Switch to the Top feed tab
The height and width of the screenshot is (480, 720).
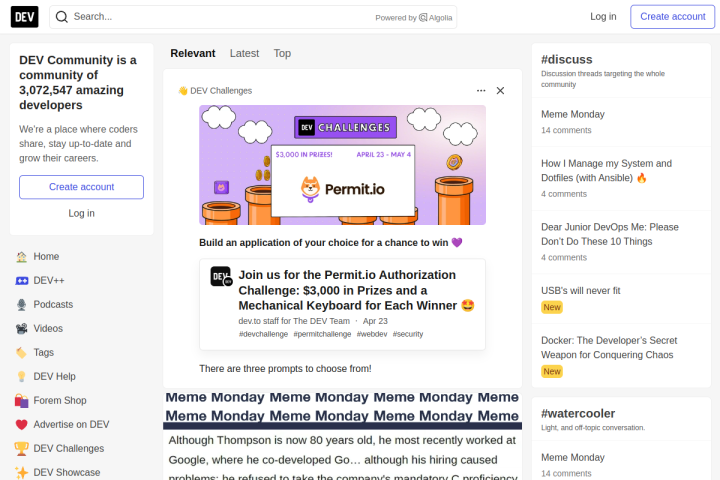[282, 53]
